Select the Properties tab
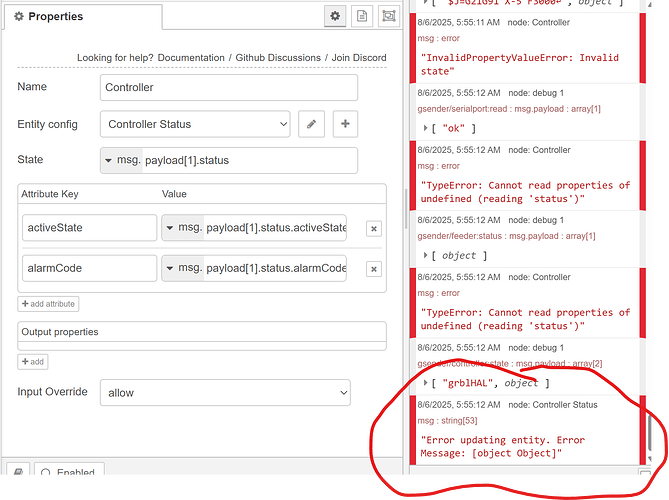Screen dimensions: 669x500 point(82,16)
